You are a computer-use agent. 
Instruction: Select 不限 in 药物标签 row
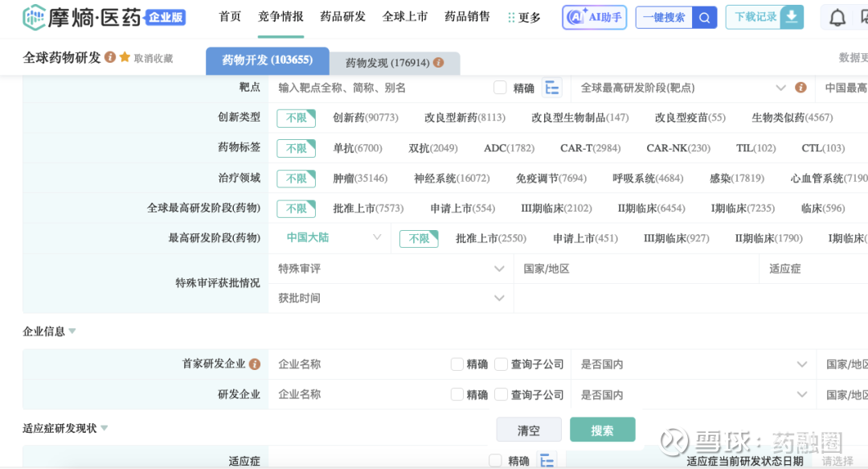tap(296, 148)
